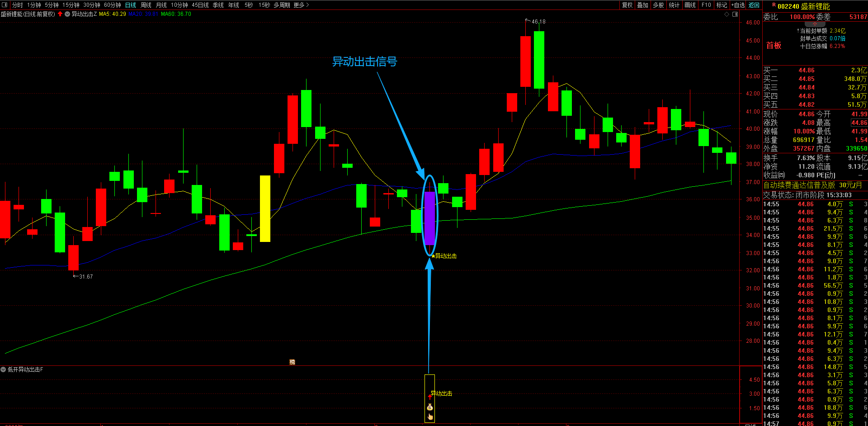Click the yellow highlighted candlestick
868x426 pixels.
(x=265, y=208)
